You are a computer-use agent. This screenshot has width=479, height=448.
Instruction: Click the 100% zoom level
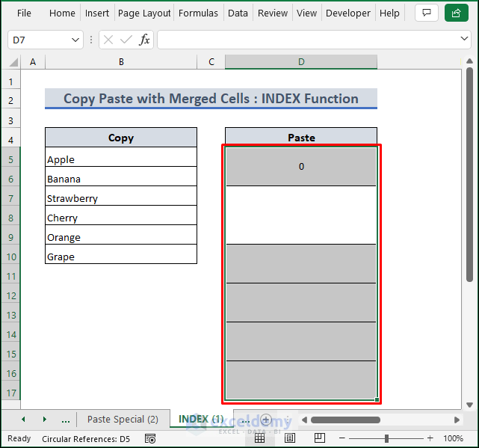pos(454,438)
